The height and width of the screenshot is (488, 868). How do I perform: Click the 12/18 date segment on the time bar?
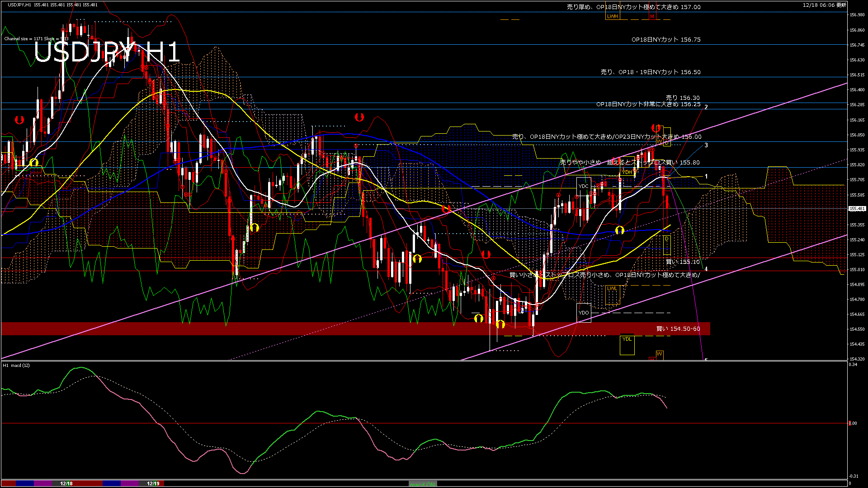(x=66, y=483)
